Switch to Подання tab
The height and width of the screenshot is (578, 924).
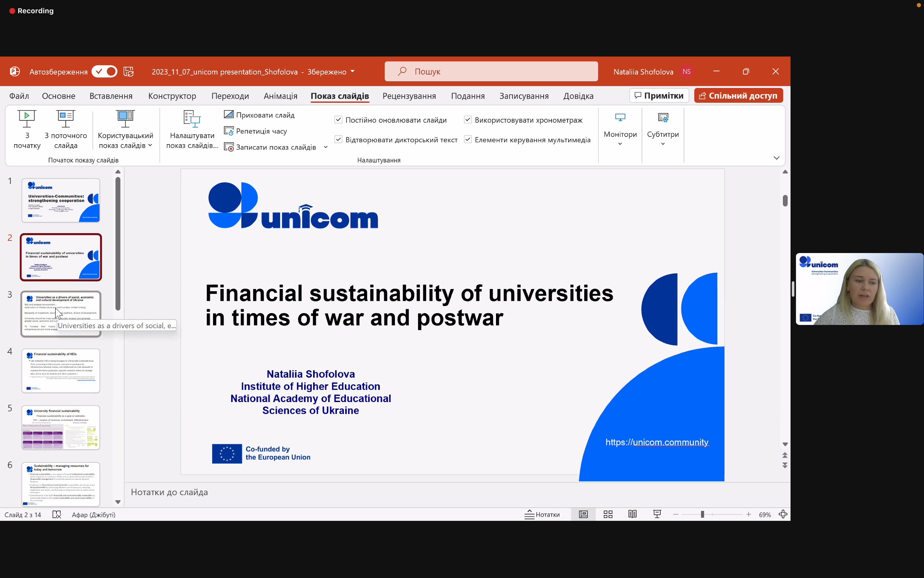point(468,96)
